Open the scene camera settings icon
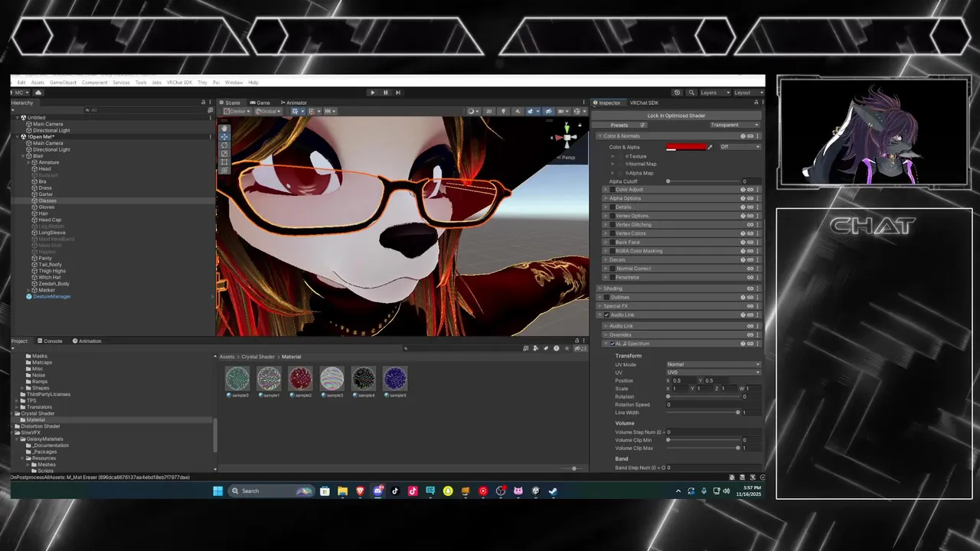This screenshot has width=980, height=551. 565,112
